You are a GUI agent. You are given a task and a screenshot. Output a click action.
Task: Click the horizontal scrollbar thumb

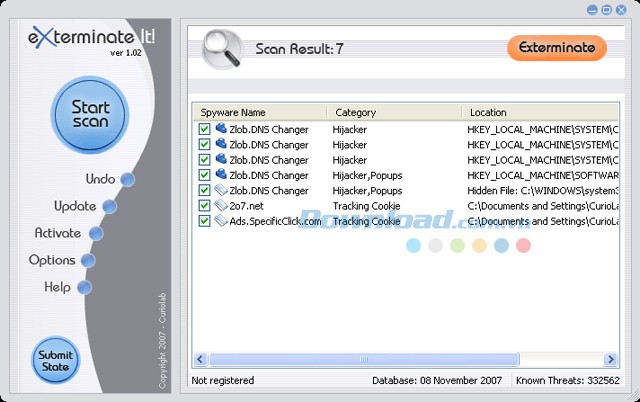(365, 360)
